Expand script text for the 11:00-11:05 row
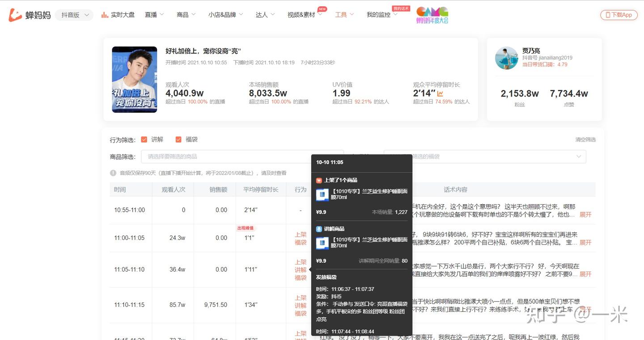The height and width of the screenshot is (340, 644). pos(585,243)
